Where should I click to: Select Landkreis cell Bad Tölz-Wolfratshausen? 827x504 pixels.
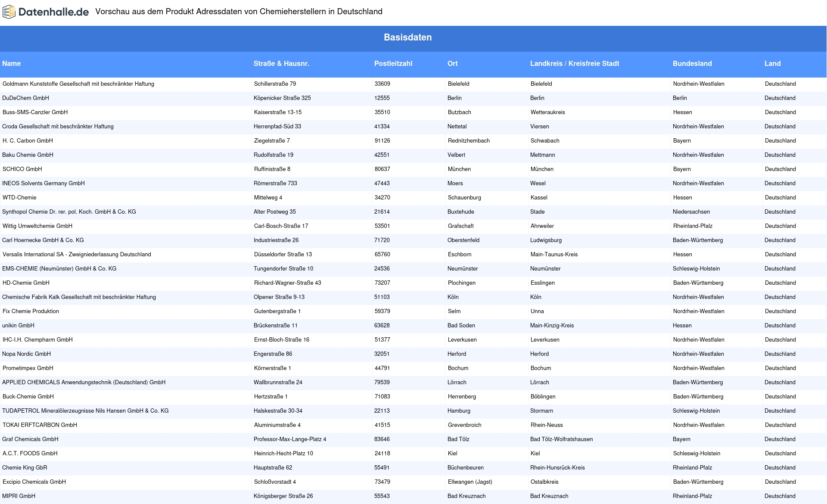562,439
